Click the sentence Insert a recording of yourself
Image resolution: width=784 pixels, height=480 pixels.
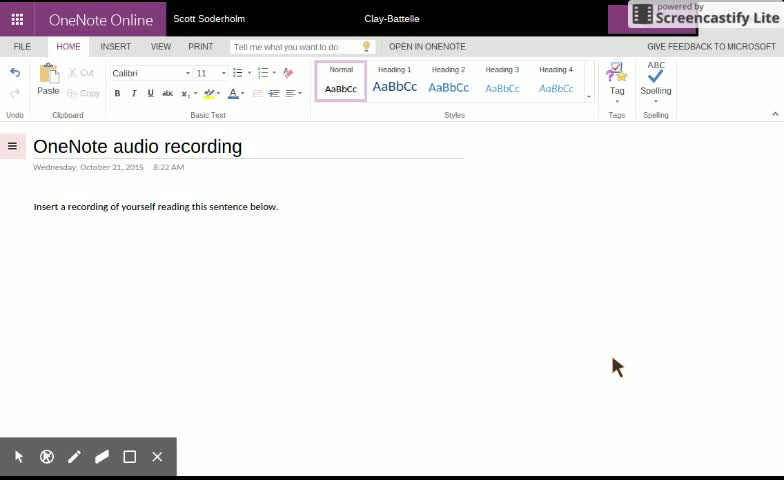[156, 206]
